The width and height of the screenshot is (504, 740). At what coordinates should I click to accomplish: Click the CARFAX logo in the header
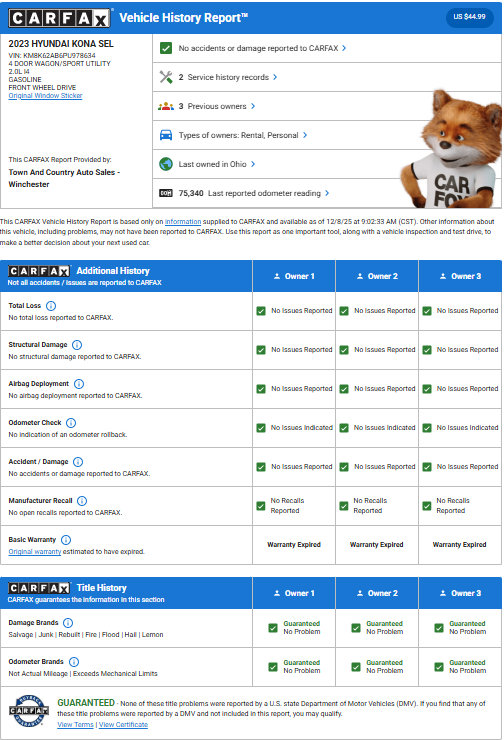tap(60, 18)
